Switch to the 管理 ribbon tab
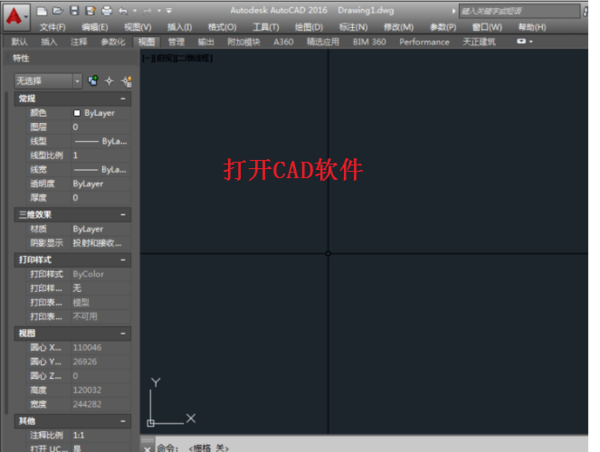This screenshot has width=600, height=452. pyautogui.click(x=176, y=42)
